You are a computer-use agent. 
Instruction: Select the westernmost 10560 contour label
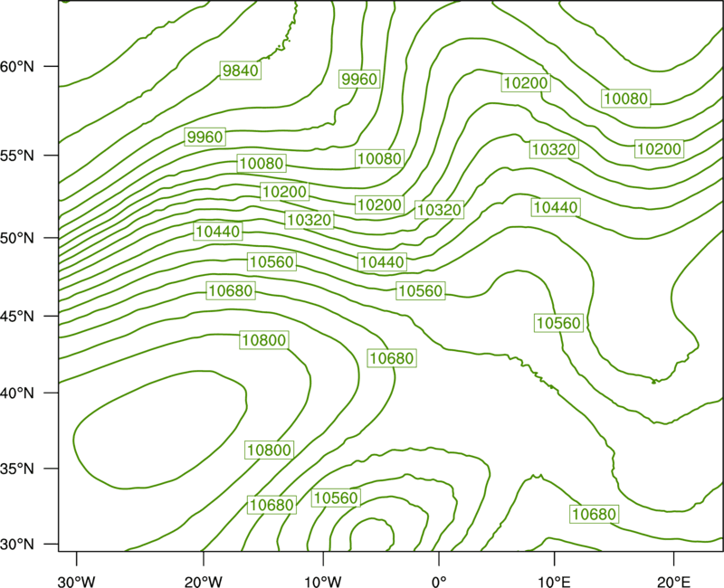[272, 261]
